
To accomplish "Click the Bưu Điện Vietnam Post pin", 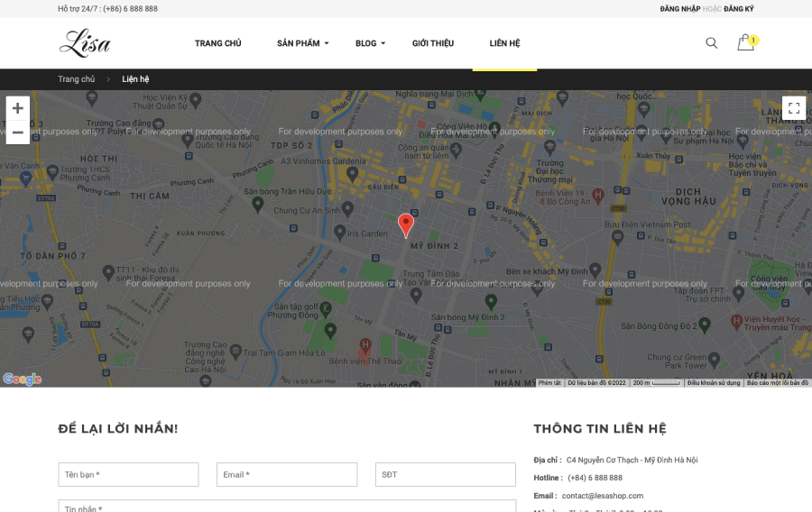I will point(617,237).
